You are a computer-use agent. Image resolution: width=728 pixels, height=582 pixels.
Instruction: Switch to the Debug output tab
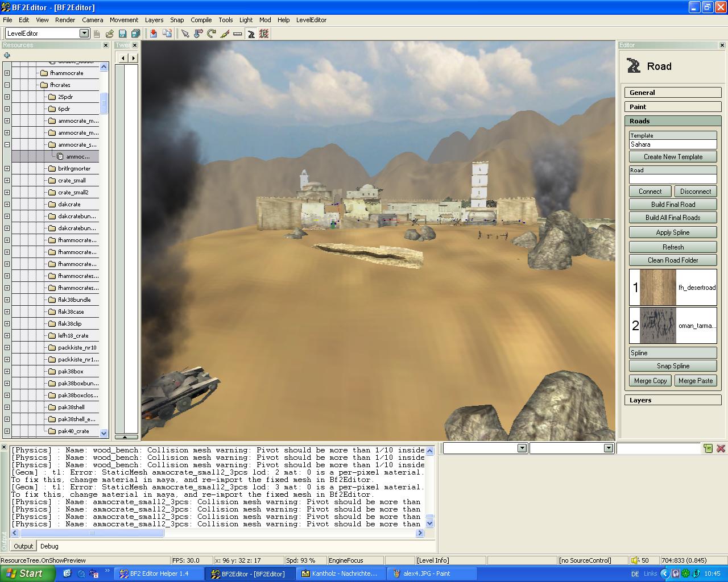tap(49, 546)
